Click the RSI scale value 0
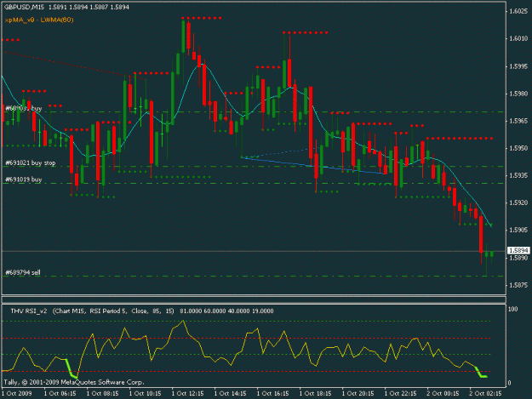 509,383
